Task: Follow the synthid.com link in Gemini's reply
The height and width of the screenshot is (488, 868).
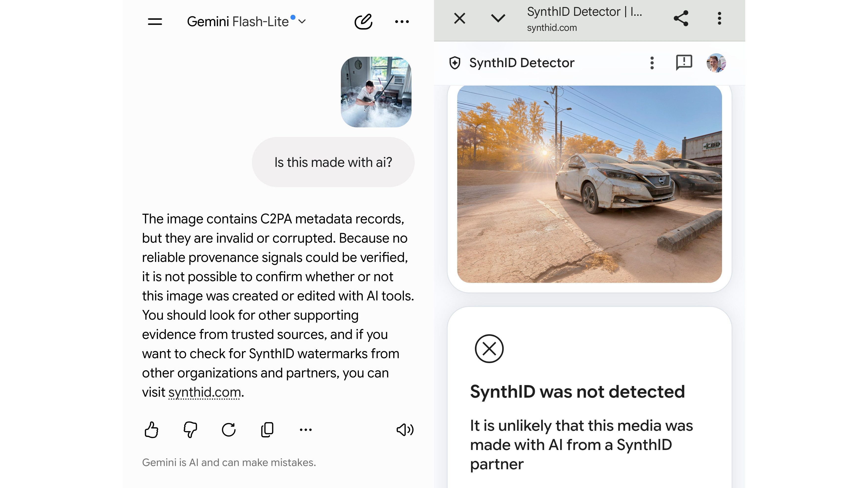Action: point(205,392)
